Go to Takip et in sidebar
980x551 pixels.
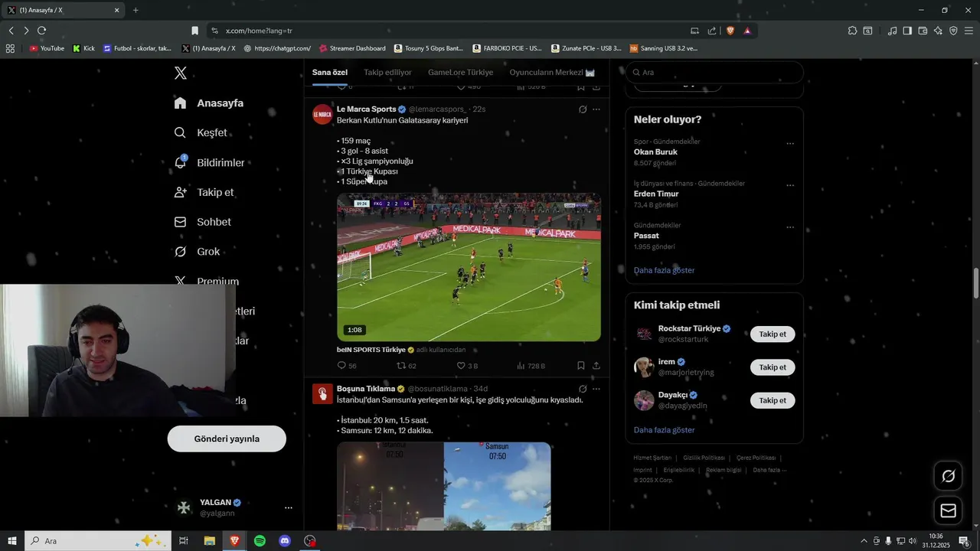coord(204,192)
